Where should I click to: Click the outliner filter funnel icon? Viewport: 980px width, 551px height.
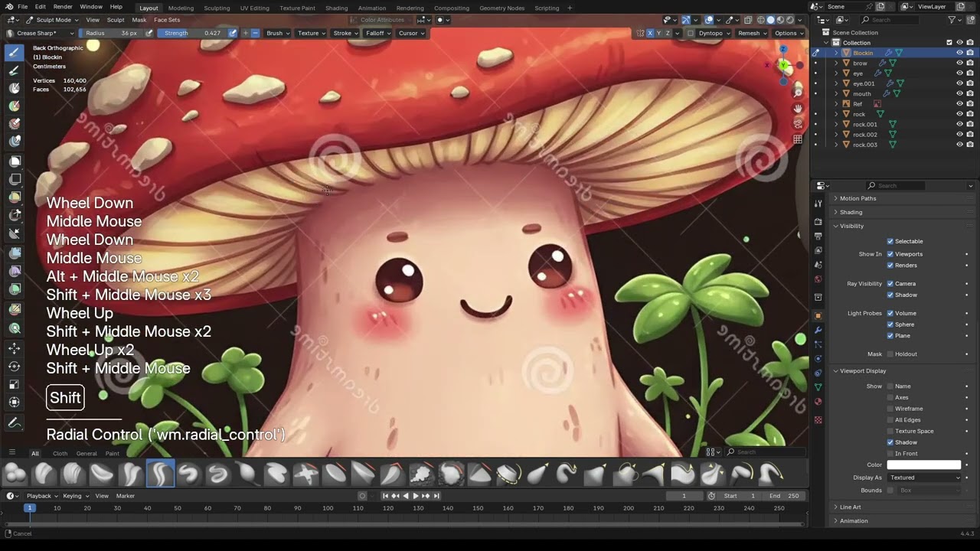(952, 20)
